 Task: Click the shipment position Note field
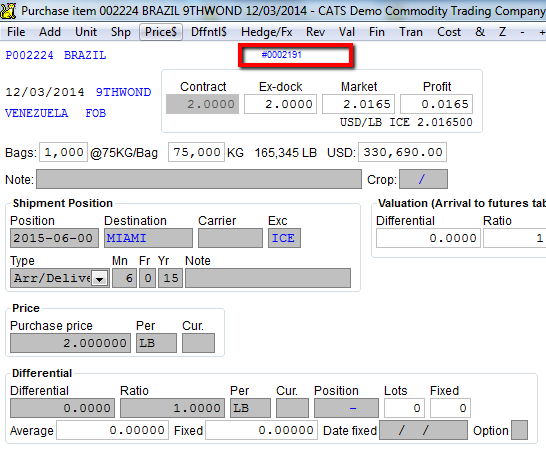268,278
